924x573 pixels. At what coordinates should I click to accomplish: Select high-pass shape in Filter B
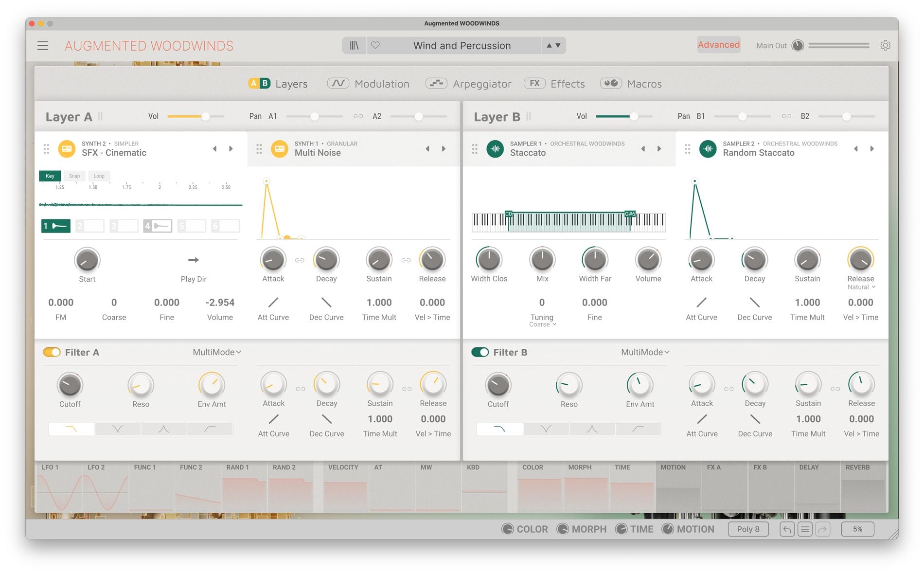click(638, 429)
